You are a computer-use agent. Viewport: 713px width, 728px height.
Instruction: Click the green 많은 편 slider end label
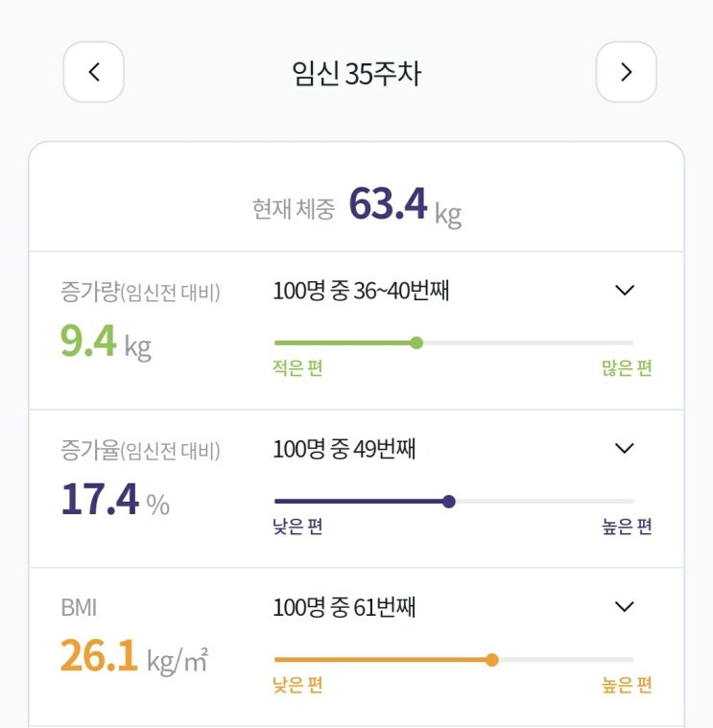point(627,368)
